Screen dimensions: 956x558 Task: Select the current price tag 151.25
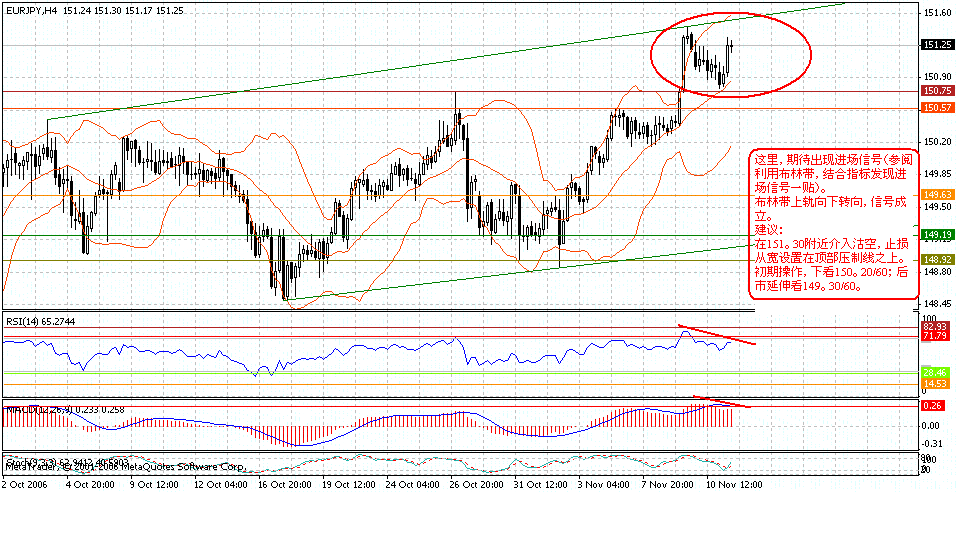click(x=937, y=45)
